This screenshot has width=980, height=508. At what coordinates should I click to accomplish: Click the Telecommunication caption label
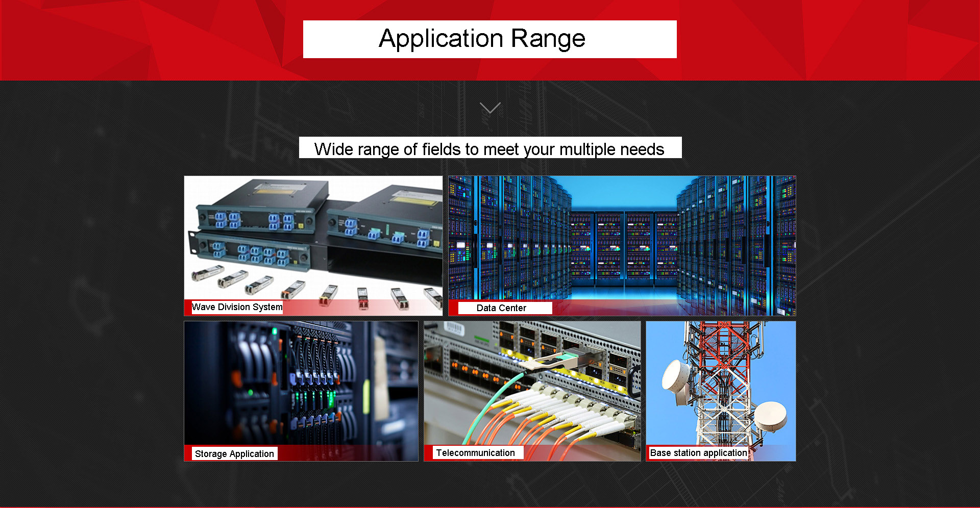pos(475,453)
